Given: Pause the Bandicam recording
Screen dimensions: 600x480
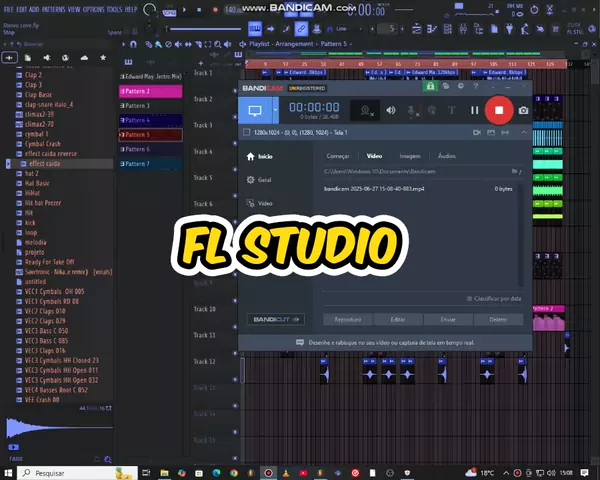Looking at the screenshot, I should click(475, 110).
